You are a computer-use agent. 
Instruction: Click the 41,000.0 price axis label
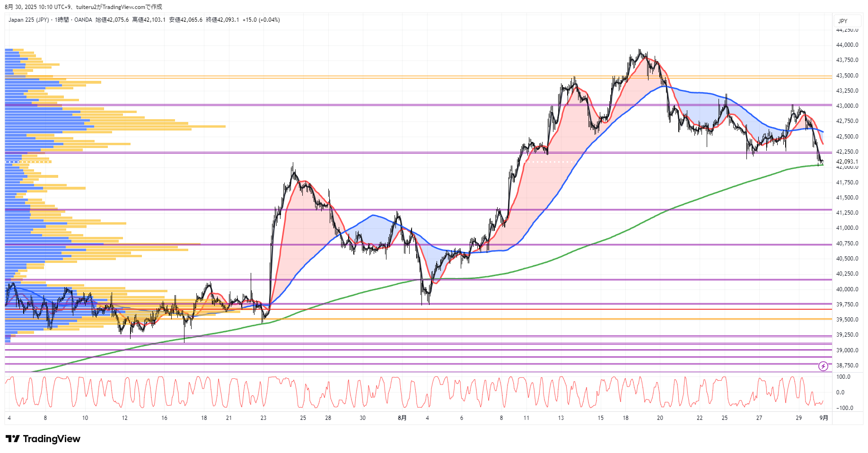pyautogui.click(x=847, y=228)
